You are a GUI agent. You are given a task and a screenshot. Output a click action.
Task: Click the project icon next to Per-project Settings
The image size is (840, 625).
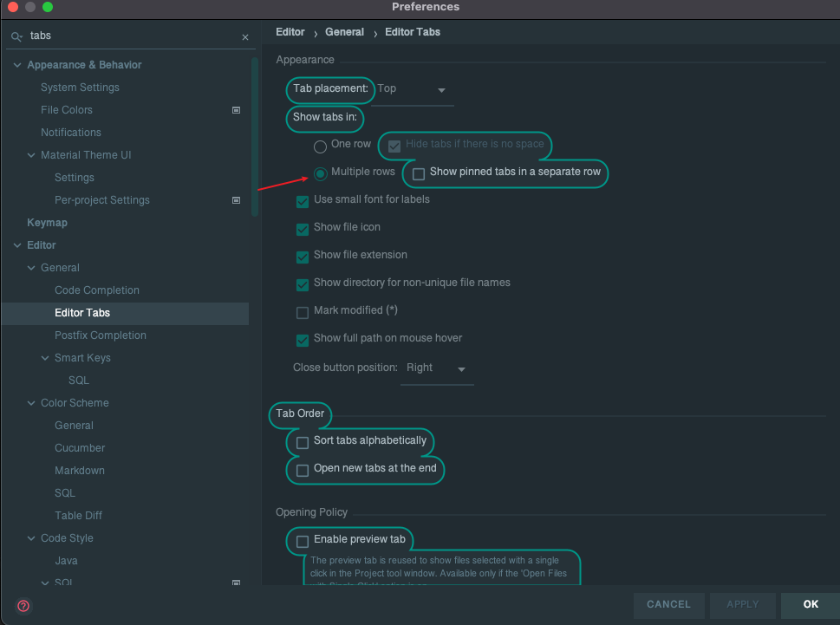point(236,200)
